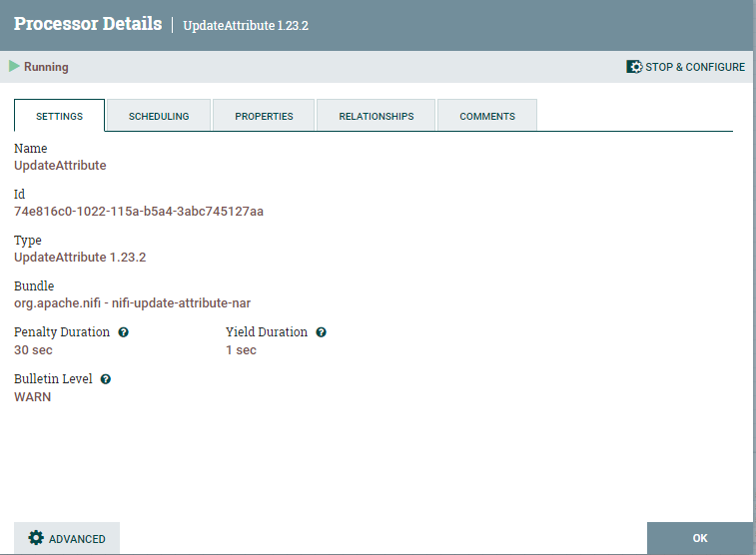Viewport: 756px width, 555px height.
Task: Switch to the Settings tab
Action: tap(59, 116)
